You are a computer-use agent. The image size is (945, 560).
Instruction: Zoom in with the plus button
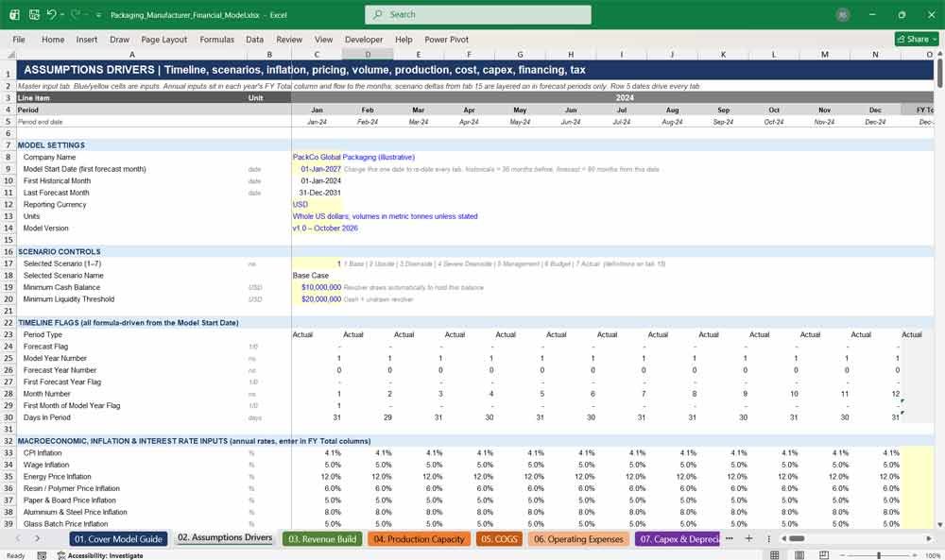(916, 555)
